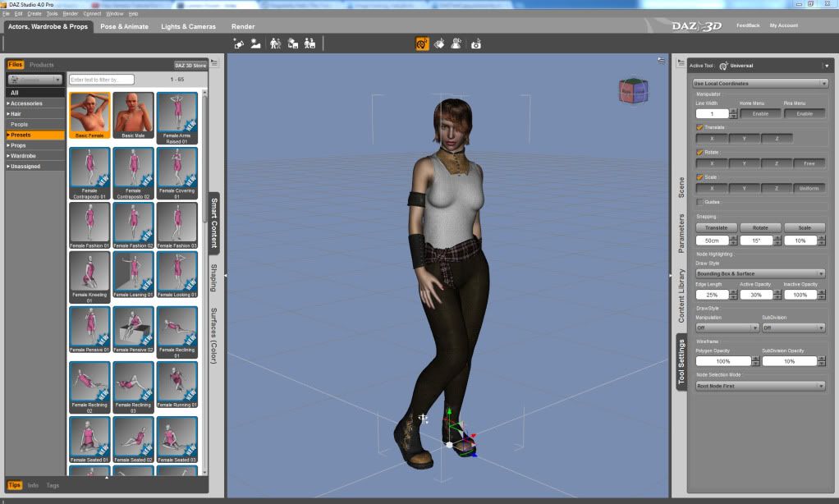839x504 pixels.
Task: Open the Render menu in the menu bar
Action: click(x=70, y=14)
